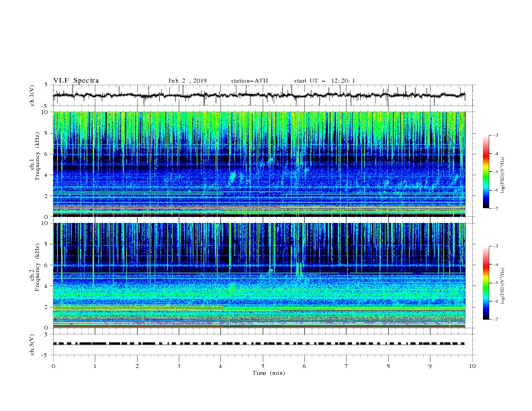
Task: Click time axis tick label '9'
Action: 430,366
